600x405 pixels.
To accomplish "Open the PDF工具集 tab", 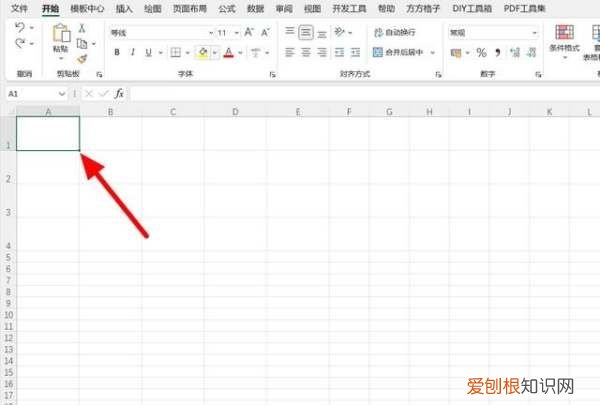I will tap(524, 8).
